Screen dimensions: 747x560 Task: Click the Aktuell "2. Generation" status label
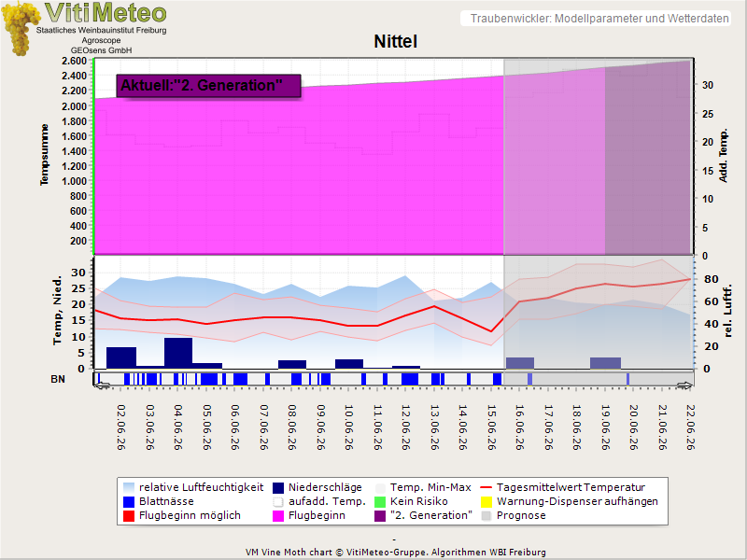tap(208, 86)
